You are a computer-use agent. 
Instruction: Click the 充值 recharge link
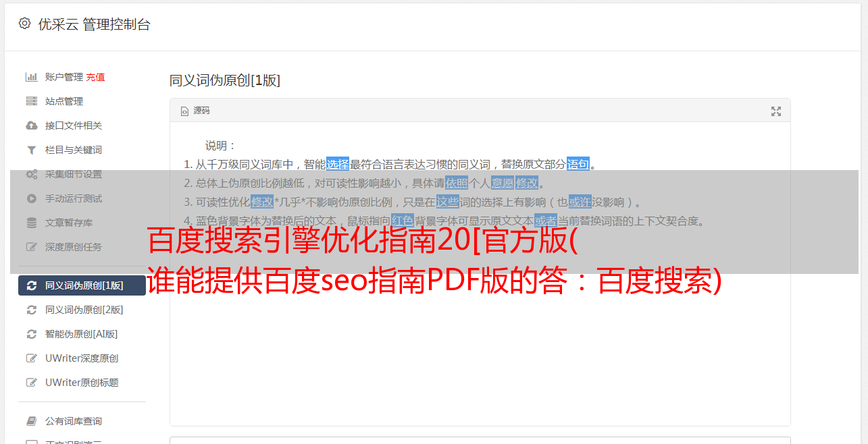[x=95, y=77]
